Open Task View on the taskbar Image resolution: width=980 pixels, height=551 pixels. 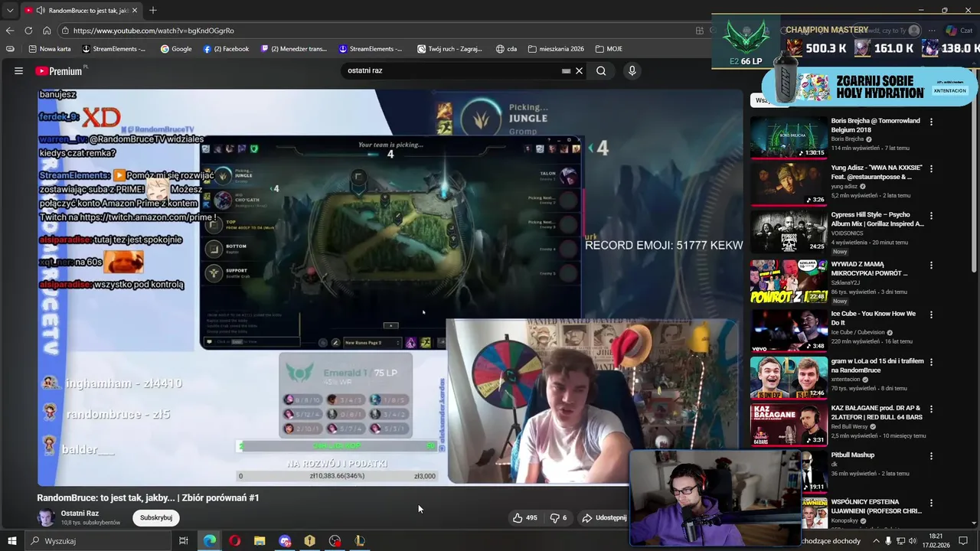point(184,541)
